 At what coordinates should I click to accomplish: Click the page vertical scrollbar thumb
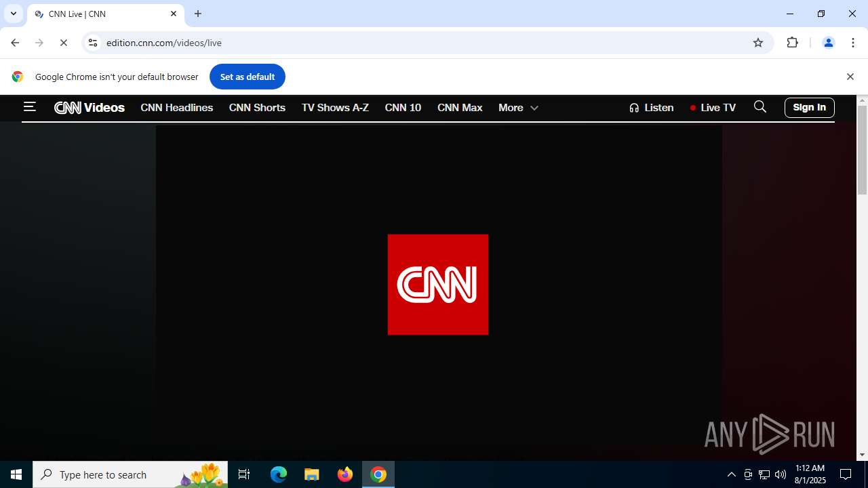point(862,149)
